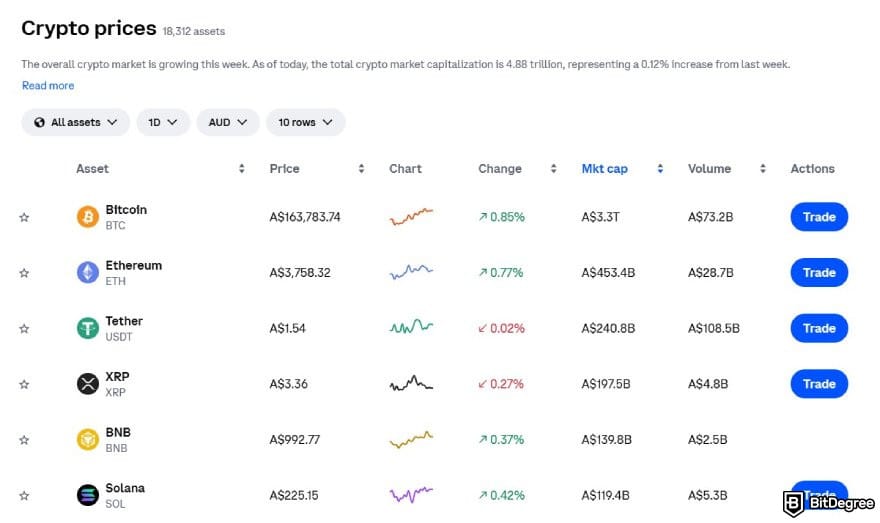Image resolution: width=880 pixels, height=523 pixels.
Task: Trade Bitcoin with its Trade button
Action: click(819, 217)
